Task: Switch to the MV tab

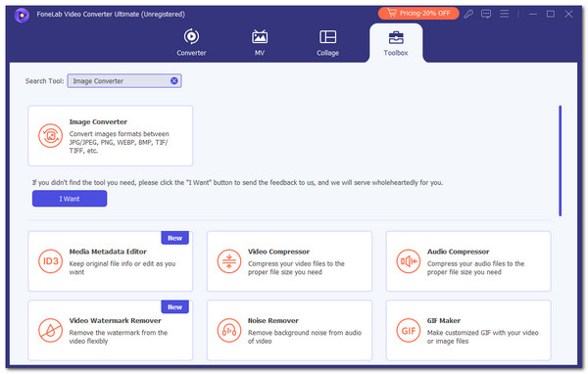Action: pyautogui.click(x=260, y=43)
